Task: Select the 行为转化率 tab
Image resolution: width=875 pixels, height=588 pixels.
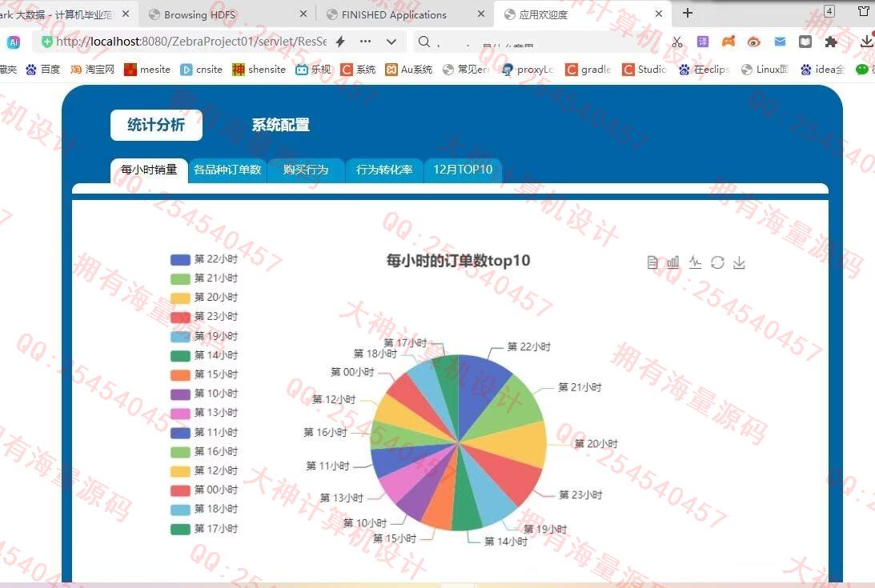Action: point(384,170)
